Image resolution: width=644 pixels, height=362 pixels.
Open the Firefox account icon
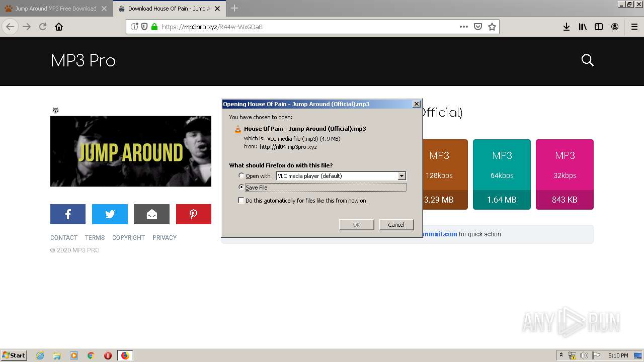click(615, 27)
